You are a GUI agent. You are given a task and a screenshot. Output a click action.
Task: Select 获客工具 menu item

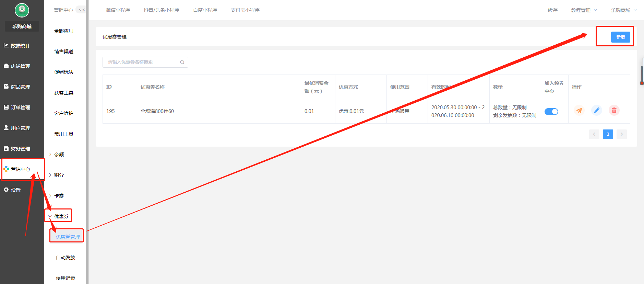click(x=64, y=93)
